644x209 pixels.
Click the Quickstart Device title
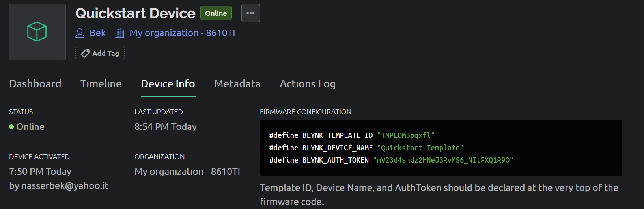[x=135, y=13]
